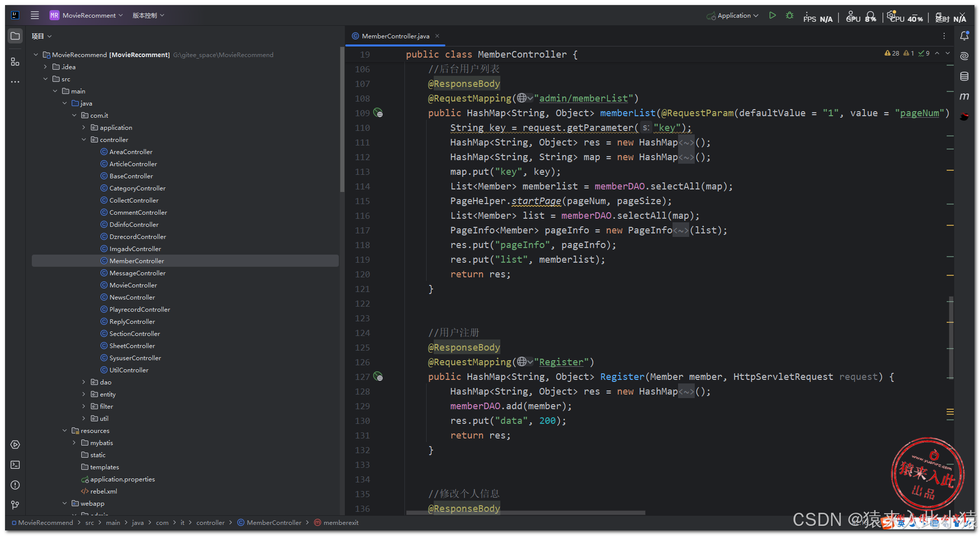Open the Services tool window icon

[15, 445]
